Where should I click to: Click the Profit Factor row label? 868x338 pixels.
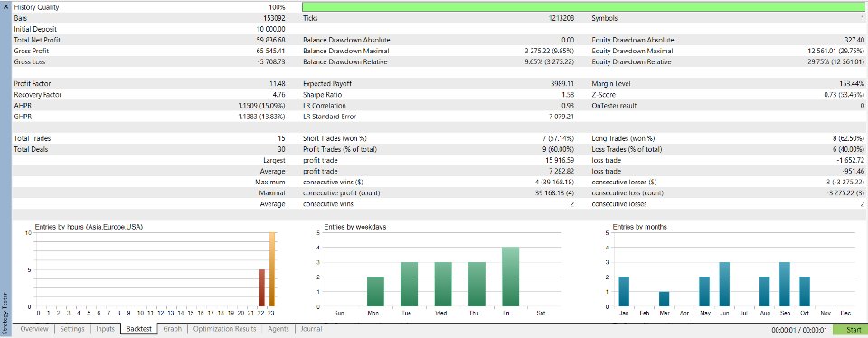[x=33, y=84]
